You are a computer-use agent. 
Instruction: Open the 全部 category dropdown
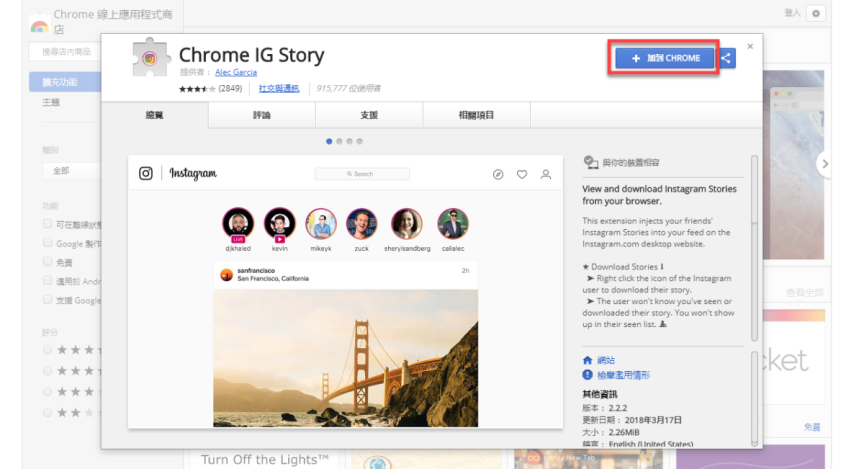(72, 171)
